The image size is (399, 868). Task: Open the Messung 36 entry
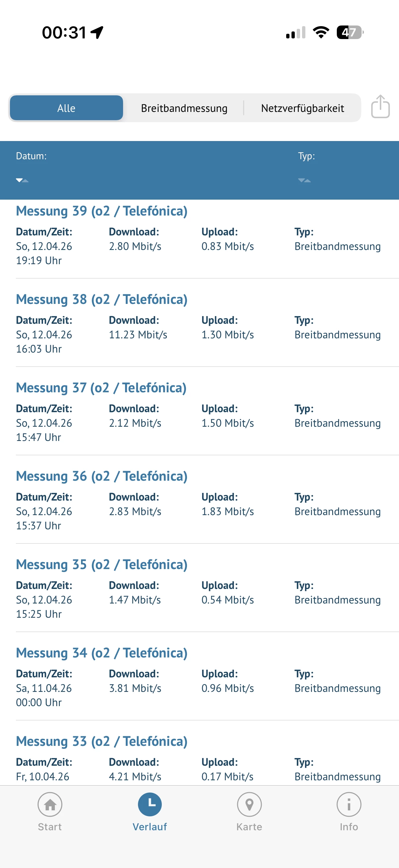(x=102, y=476)
